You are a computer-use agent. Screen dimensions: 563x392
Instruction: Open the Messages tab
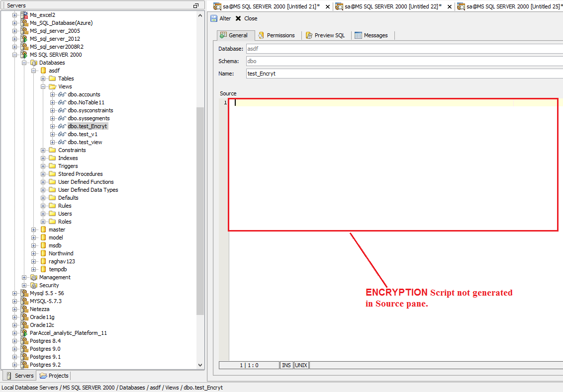coord(371,35)
